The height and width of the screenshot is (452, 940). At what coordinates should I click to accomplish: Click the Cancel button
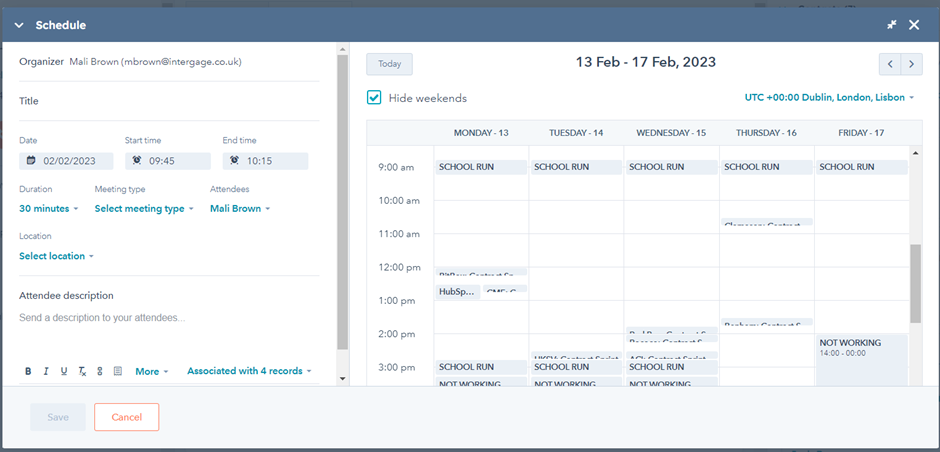click(x=126, y=417)
